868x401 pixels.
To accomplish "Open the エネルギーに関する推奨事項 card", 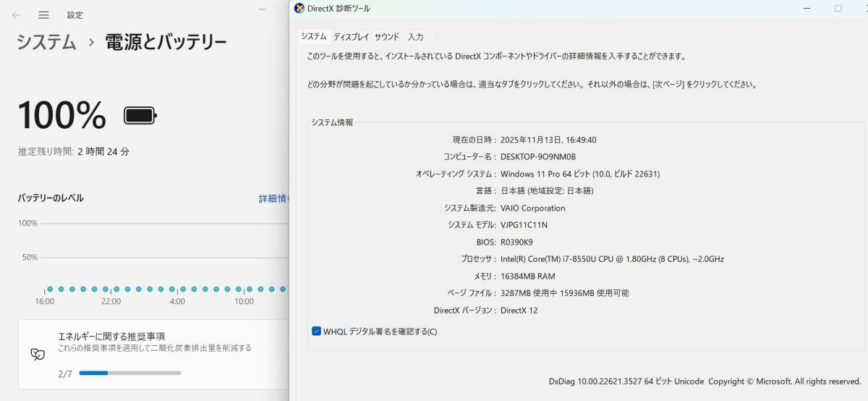I will pyautogui.click(x=153, y=355).
